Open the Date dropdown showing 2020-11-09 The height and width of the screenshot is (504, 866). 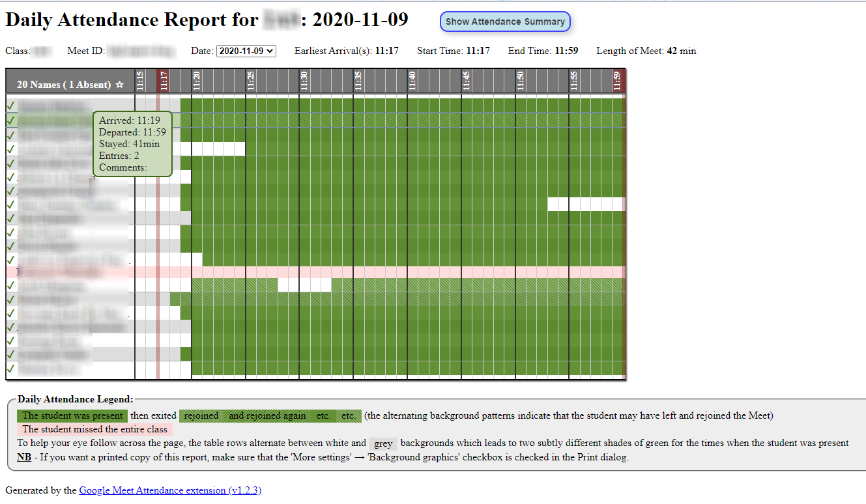246,51
